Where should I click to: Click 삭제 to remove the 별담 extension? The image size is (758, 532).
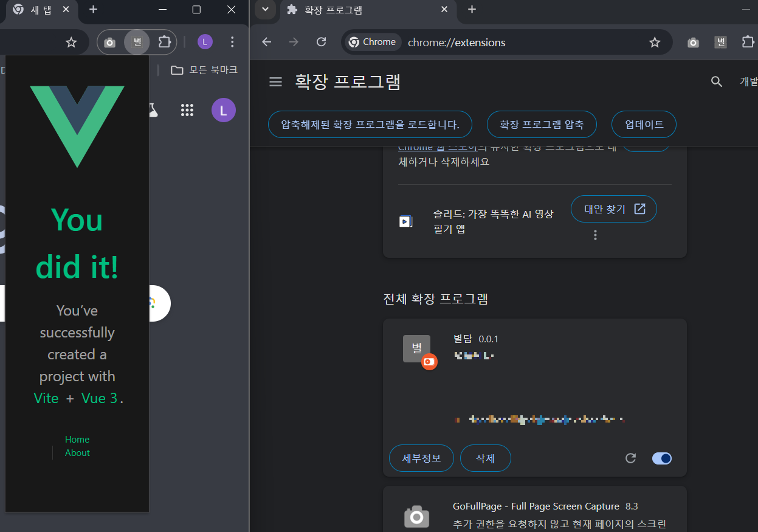point(486,458)
